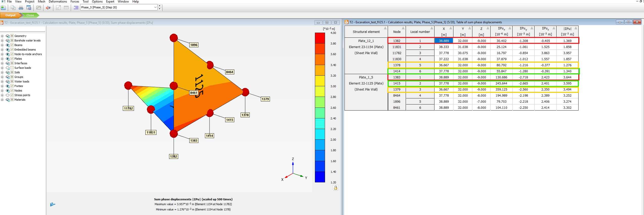The height and width of the screenshot is (215, 644).
Task: Toggle visibility eye for Interfaces
Action: (x=8, y=63)
